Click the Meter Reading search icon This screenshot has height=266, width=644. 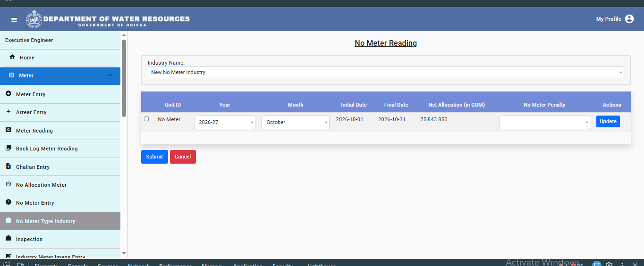[8, 130]
